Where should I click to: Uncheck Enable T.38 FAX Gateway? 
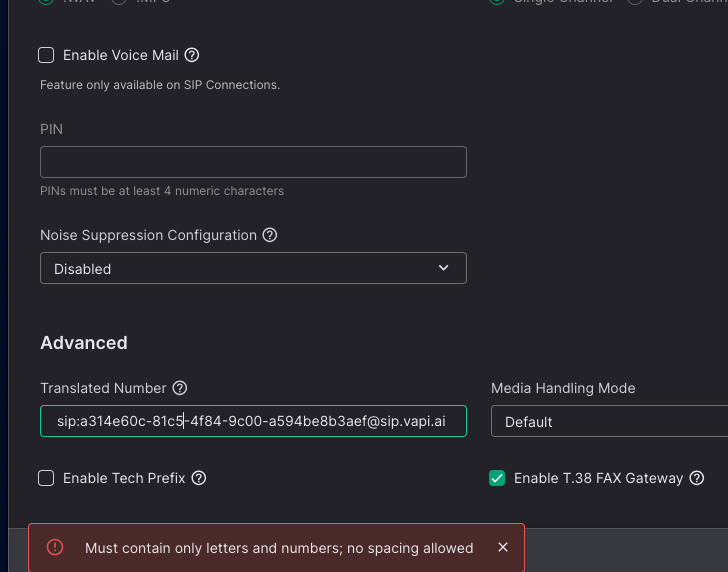pos(497,478)
